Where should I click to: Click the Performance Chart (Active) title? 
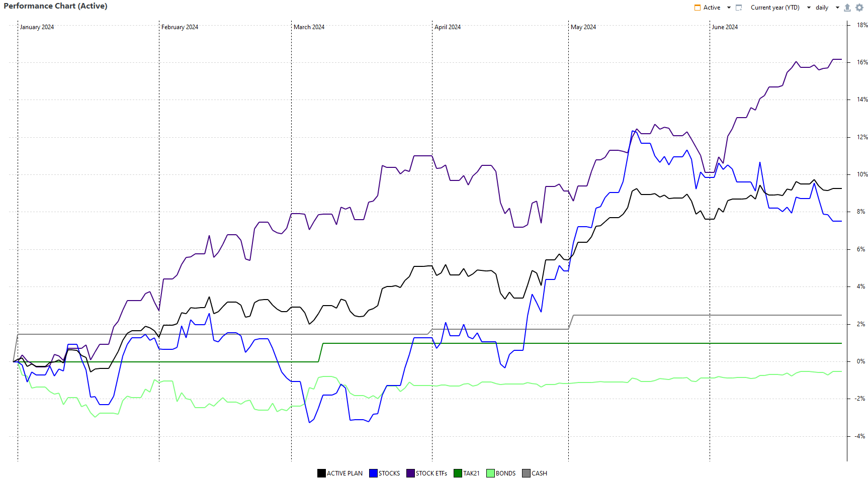click(x=55, y=6)
